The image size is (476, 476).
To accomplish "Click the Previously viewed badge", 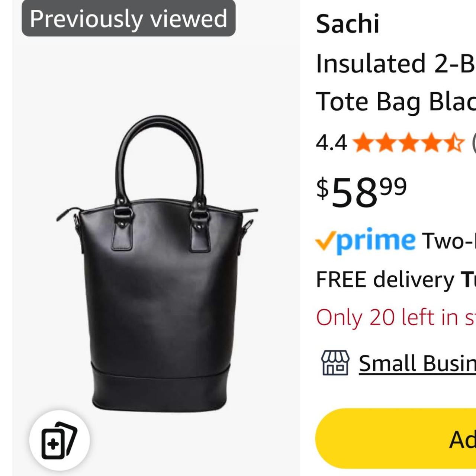I will pos(129,18).
